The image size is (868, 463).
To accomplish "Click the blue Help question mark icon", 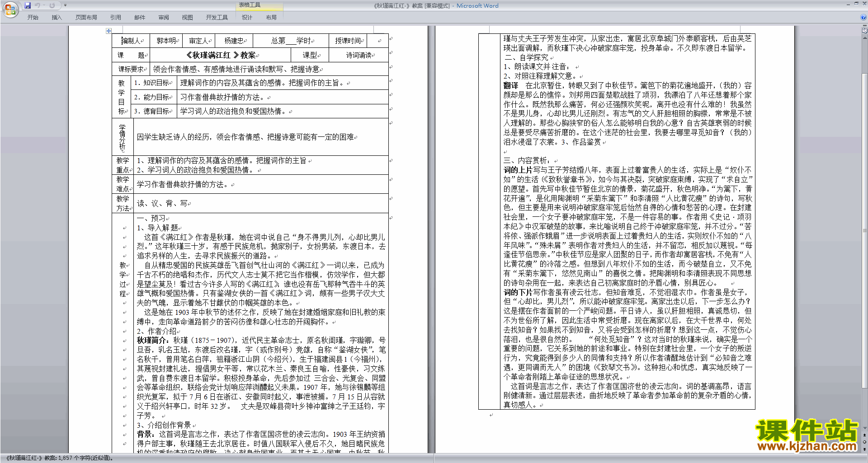I will pyautogui.click(x=863, y=17).
